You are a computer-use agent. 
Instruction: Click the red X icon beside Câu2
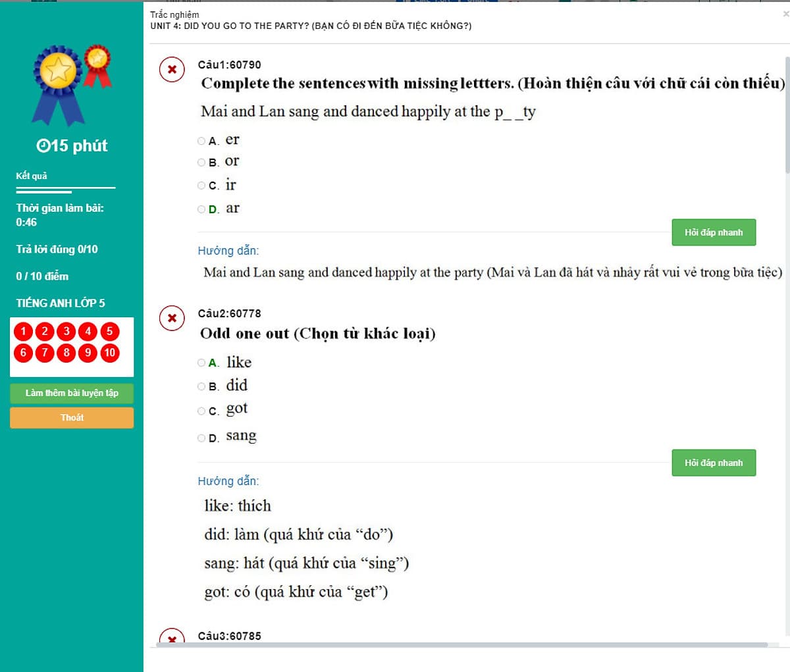[172, 319]
